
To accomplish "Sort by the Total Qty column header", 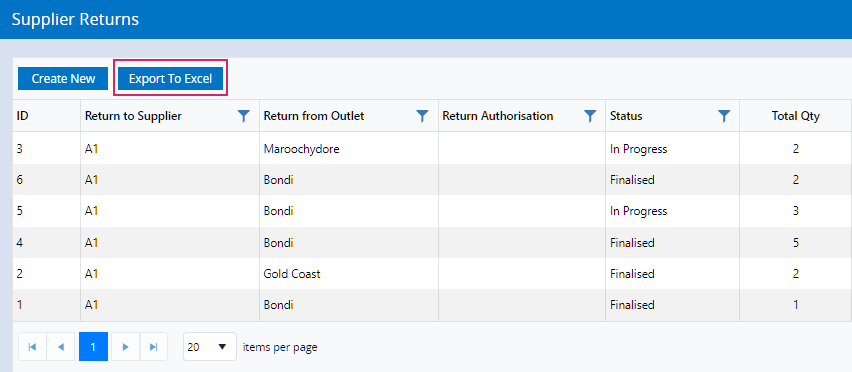I will point(795,116).
